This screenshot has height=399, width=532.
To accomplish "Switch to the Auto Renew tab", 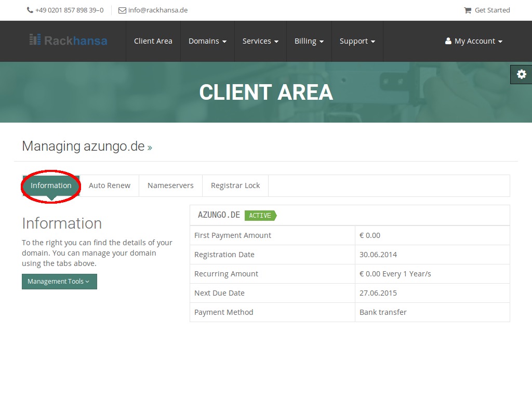I will pos(110,185).
